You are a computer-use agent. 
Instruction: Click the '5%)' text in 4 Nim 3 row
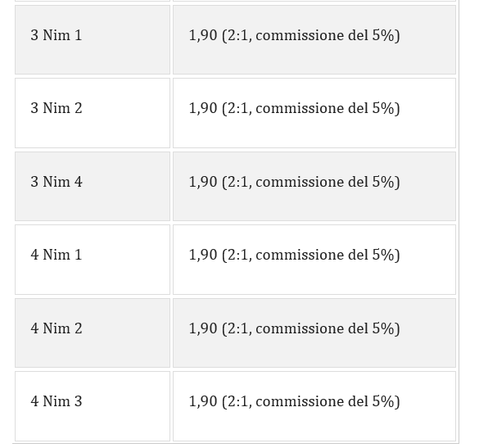(x=386, y=401)
